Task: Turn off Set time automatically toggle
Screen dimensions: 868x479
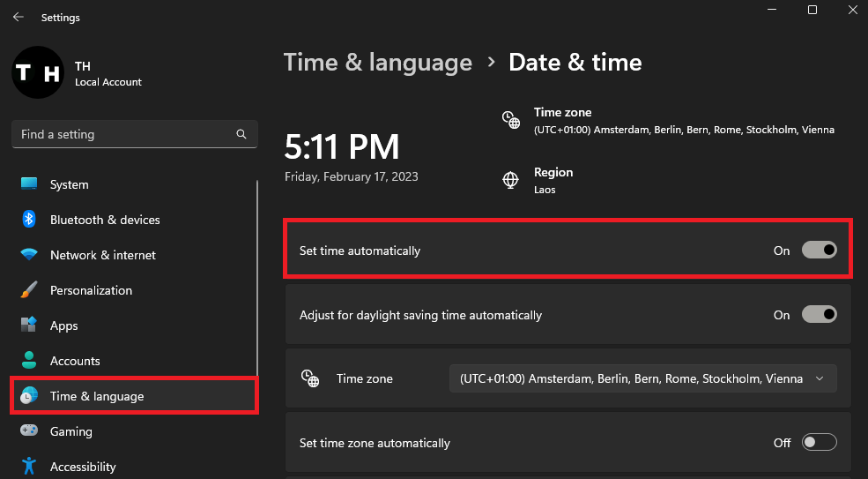Action: pyautogui.click(x=819, y=251)
